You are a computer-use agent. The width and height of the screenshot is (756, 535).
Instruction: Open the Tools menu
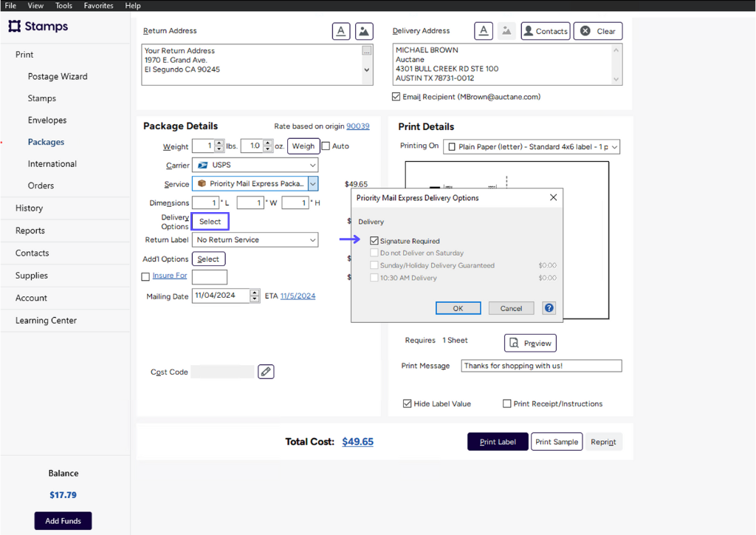pos(63,5)
